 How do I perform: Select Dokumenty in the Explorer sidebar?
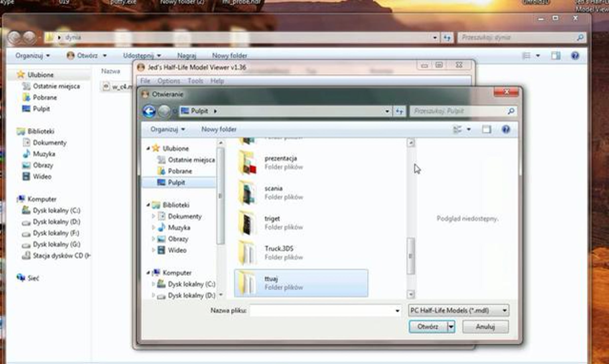(45, 143)
